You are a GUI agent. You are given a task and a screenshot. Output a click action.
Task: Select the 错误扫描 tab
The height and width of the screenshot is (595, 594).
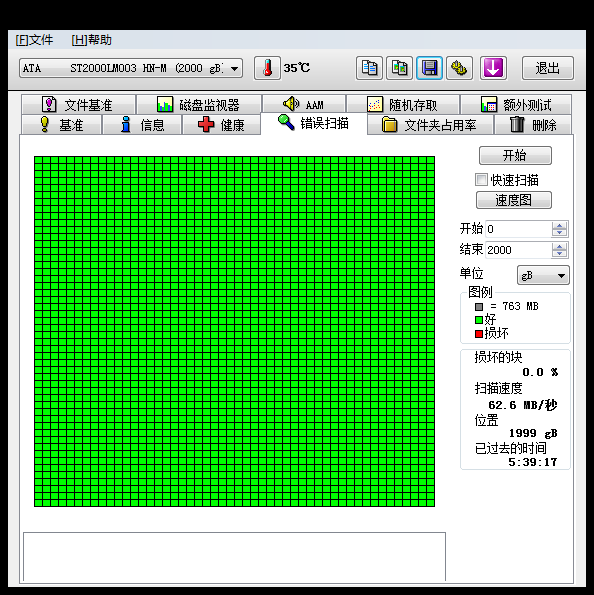coord(314,123)
